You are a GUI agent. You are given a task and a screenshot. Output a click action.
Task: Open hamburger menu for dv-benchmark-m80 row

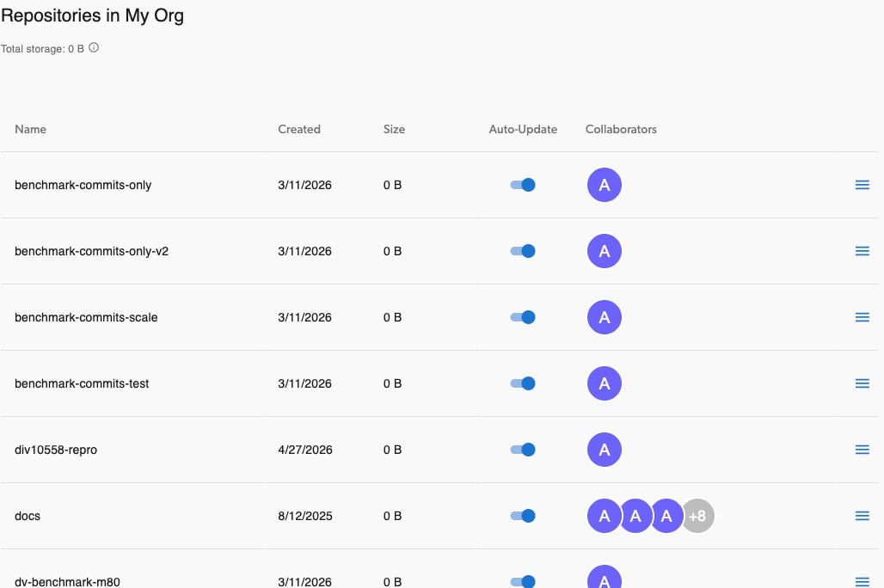click(x=862, y=582)
